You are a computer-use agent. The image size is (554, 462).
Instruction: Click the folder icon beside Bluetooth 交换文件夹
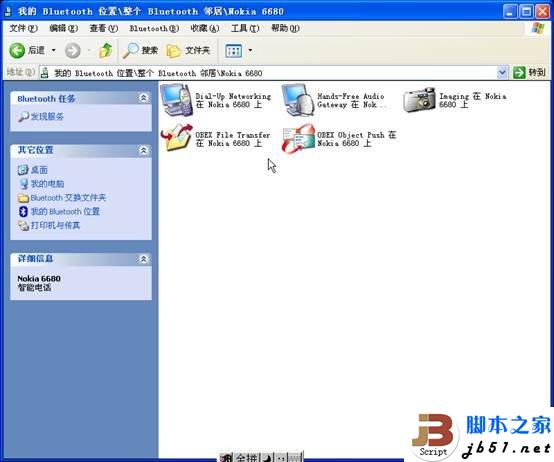23,198
